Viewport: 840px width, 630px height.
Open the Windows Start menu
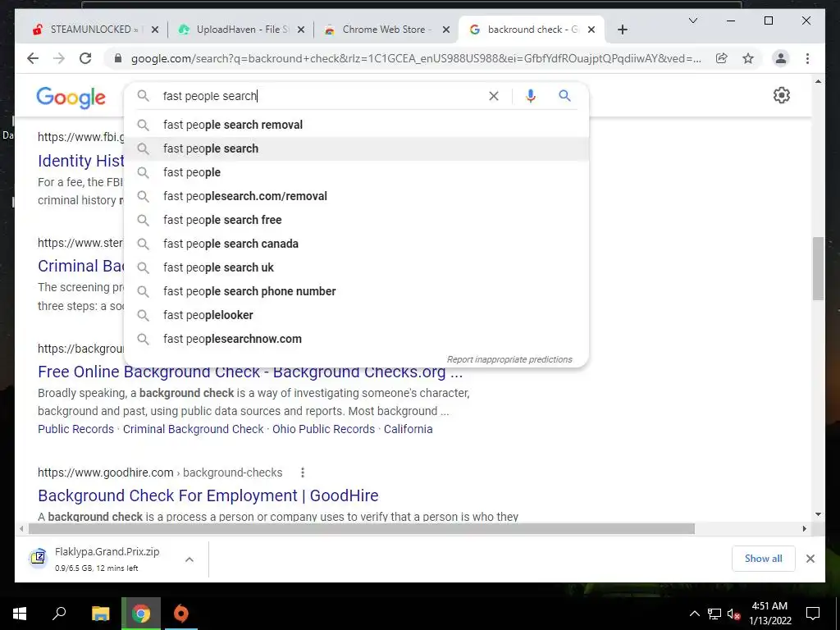tap(20, 614)
